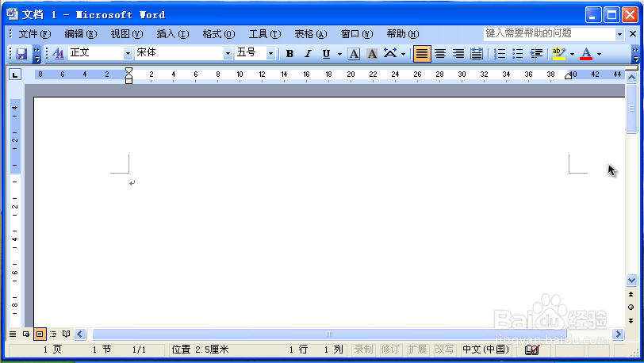The width and height of the screenshot is (644, 363).
Task: Switch to Outline view icon
Action: point(53,334)
